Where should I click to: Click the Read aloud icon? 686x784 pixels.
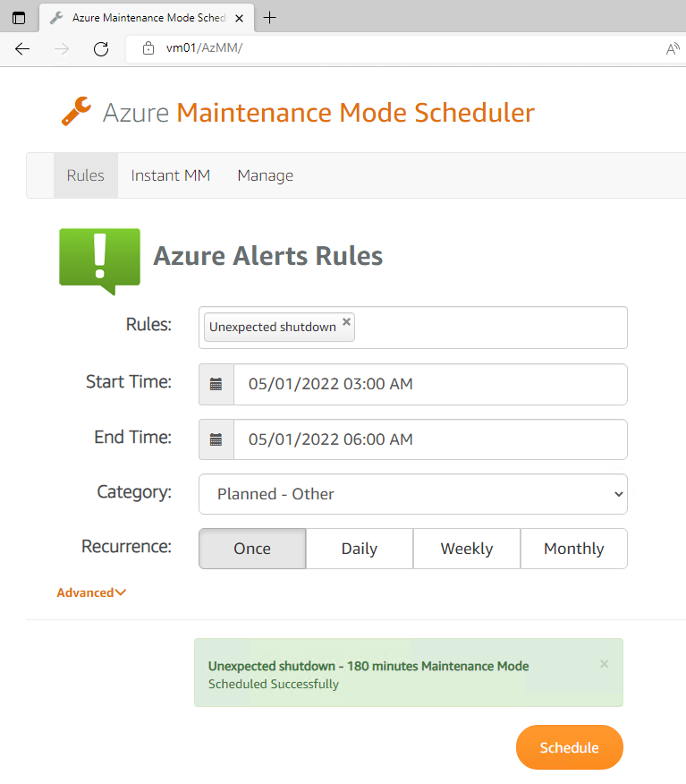[x=673, y=48]
